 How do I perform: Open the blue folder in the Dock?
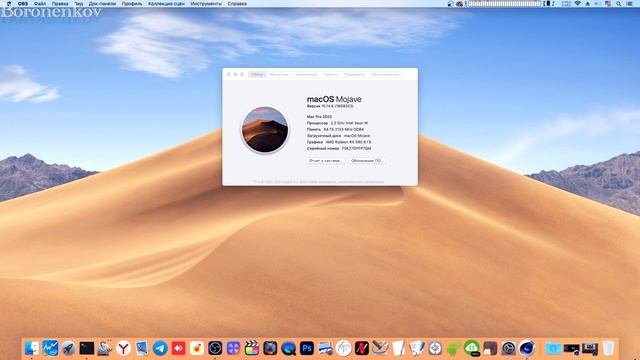tap(553, 348)
